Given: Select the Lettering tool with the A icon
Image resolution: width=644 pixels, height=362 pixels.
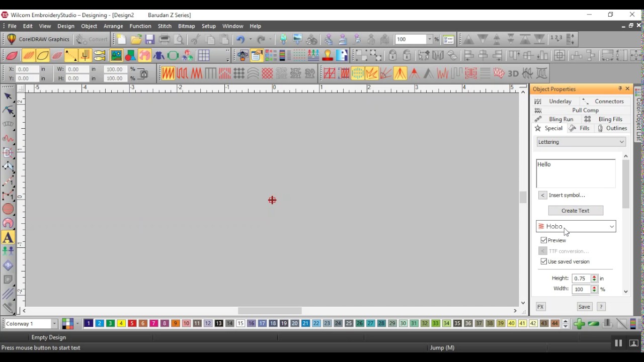Looking at the screenshot, I should (8, 237).
